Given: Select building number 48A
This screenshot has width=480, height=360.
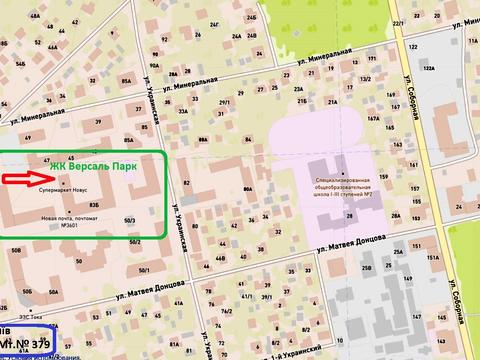Looking at the screenshot, I should (x=35, y=16).
